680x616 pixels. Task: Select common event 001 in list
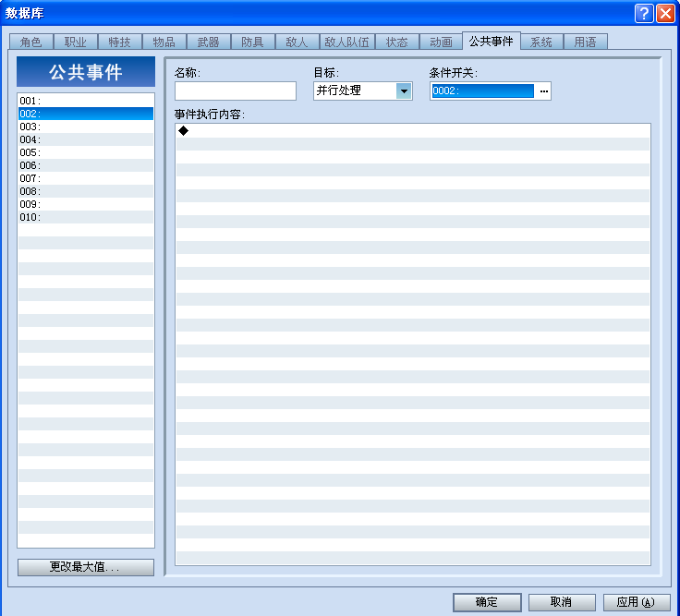tap(86, 101)
